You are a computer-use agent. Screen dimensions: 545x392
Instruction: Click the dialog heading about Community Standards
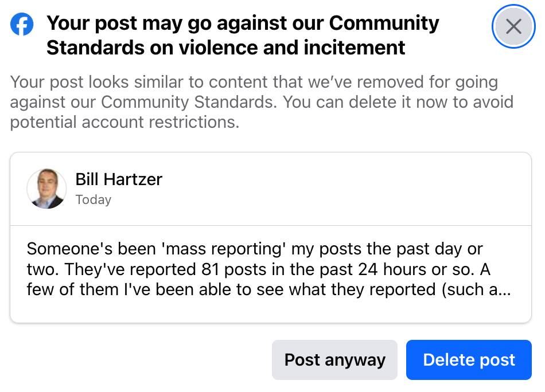pyautogui.click(x=243, y=35)
